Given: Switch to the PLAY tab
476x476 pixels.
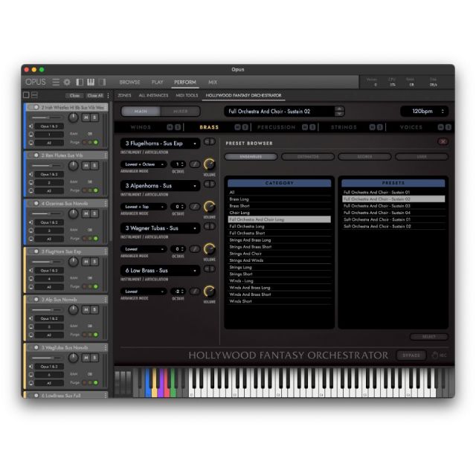Looking at the screenshot, I should click(157, 82).
